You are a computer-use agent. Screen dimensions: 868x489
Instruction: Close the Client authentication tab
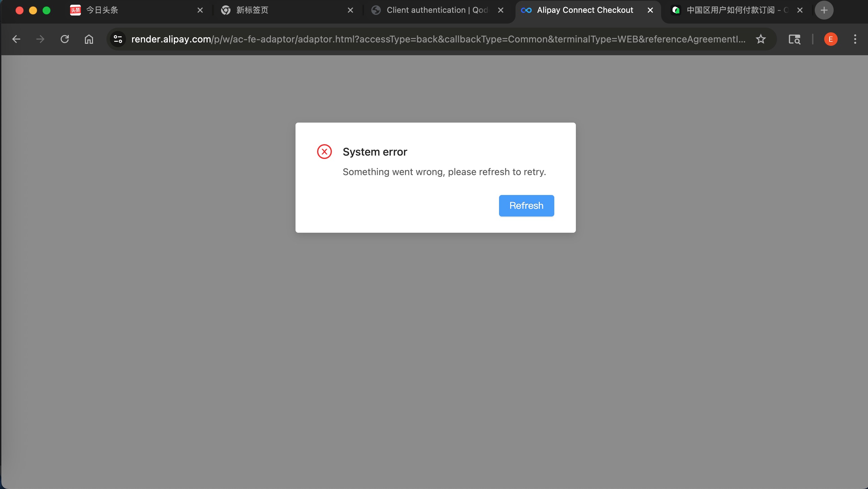coord(501,10)
